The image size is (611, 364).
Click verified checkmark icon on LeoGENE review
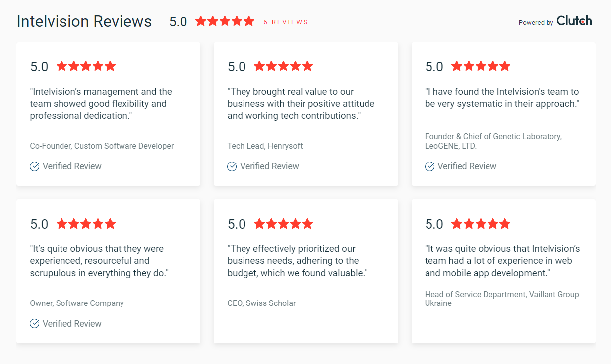429,166
